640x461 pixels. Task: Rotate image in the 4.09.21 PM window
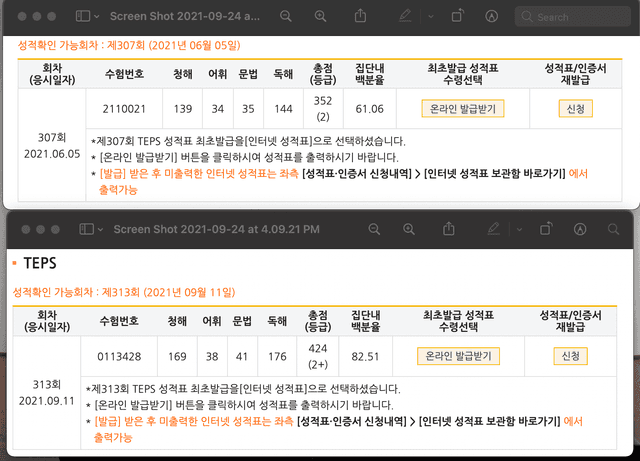click(546, 229)
